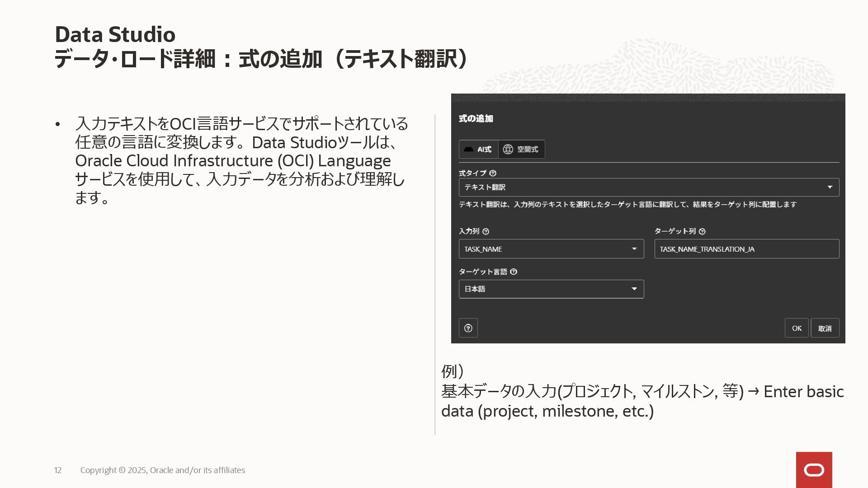The height and width of the screenshot is (488, 868).
Task: Click the red Oracle logo
Action: 814,470
